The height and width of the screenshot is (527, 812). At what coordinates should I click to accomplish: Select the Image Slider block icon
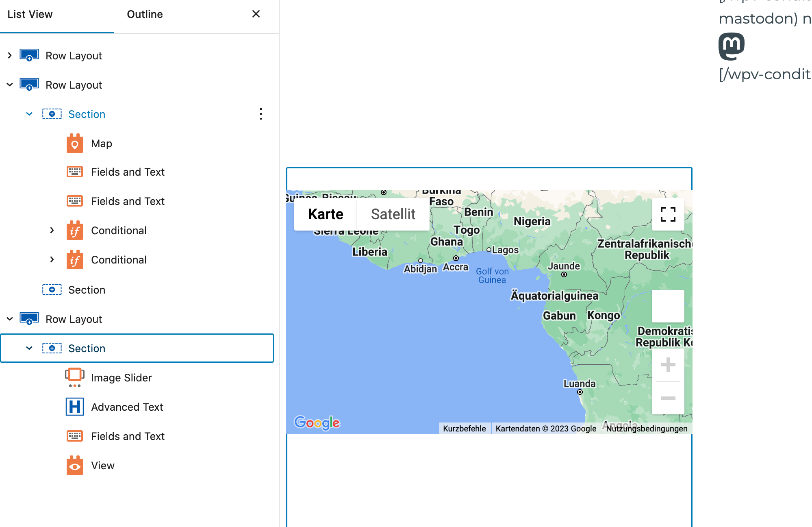pyautogui.click(x=75, y=377)
